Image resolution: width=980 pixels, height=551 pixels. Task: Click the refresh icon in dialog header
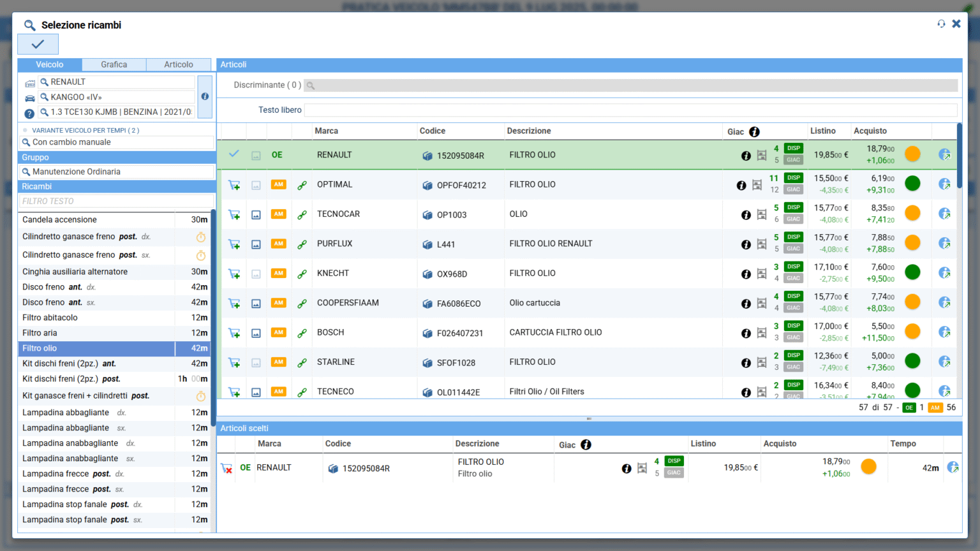pos(941,24)
